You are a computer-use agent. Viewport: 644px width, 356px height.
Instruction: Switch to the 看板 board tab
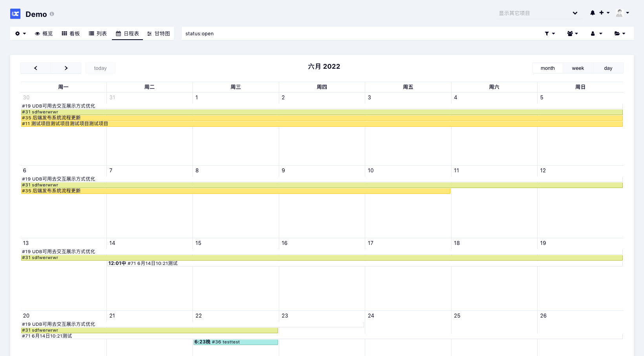tap(71, 33)
